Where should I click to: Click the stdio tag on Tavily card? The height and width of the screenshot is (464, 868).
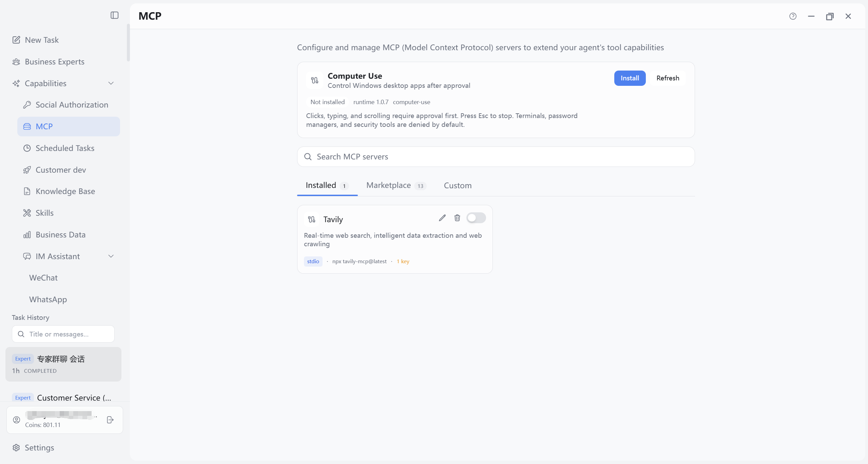click(313, 262)
